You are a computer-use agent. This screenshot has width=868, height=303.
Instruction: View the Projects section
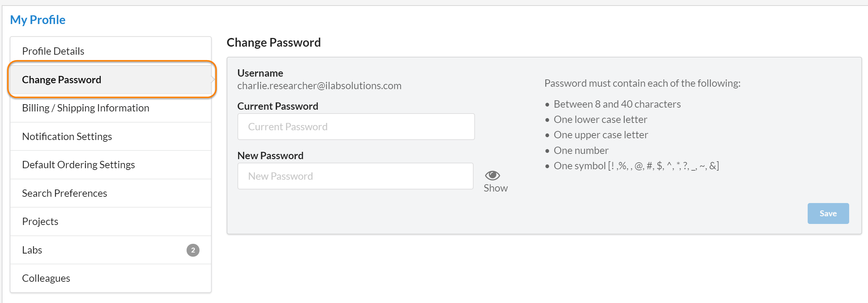[x=40, y=222]
